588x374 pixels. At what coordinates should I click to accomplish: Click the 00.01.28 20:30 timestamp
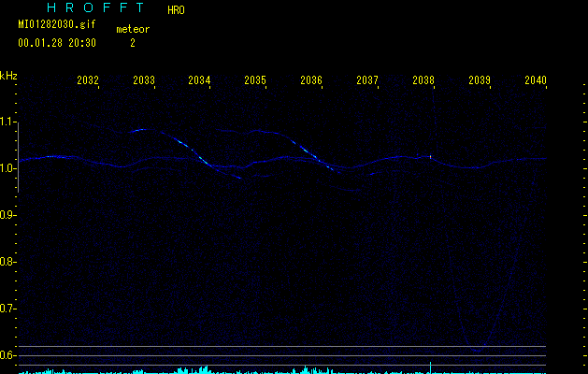pyautogui.click(x=56, y=42)
